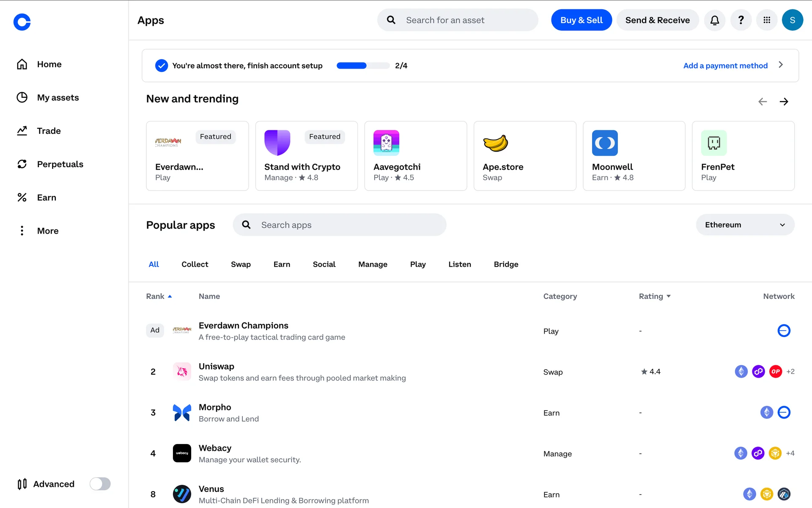Click the Coinbase logo

coord(22,22)
